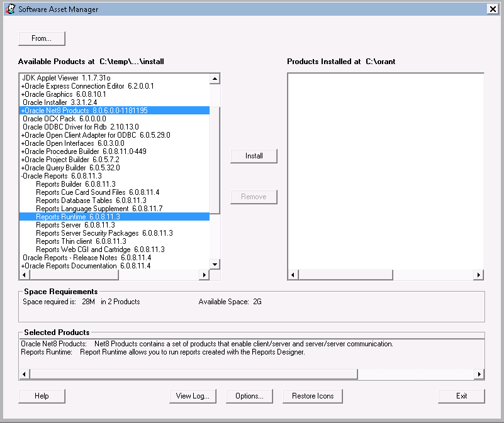
Task: Click Available Products list scroll up arrow
Action: (215, 79)
